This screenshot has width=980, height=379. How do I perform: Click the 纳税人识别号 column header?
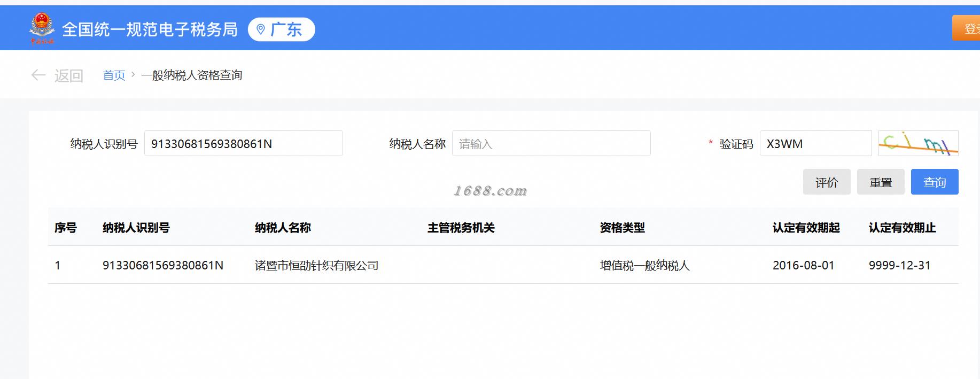click(x=136, y=228)
